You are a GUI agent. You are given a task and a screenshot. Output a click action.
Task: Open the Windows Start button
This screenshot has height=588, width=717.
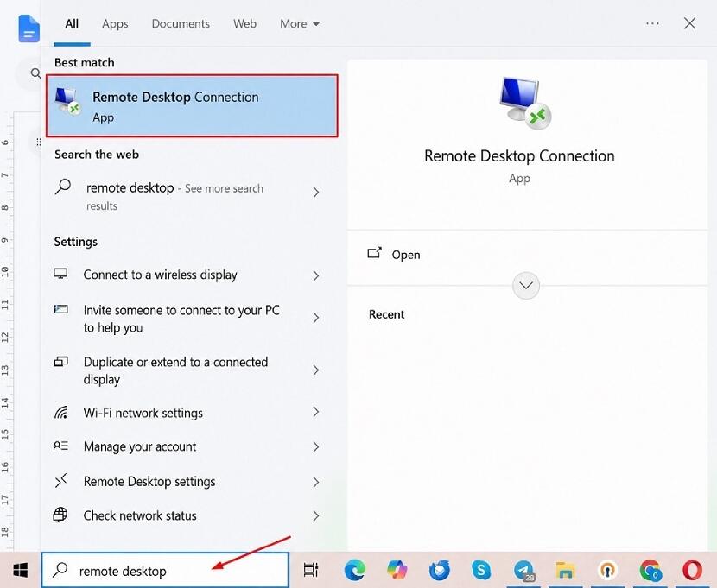[21, 570]
